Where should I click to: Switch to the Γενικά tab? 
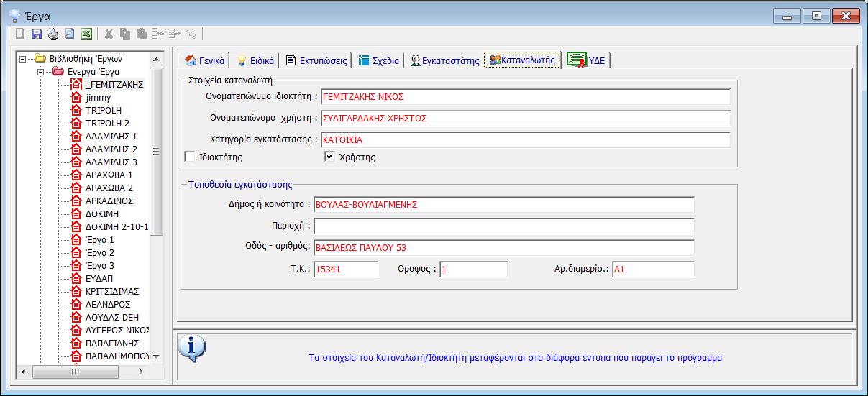tap(205, 60)
